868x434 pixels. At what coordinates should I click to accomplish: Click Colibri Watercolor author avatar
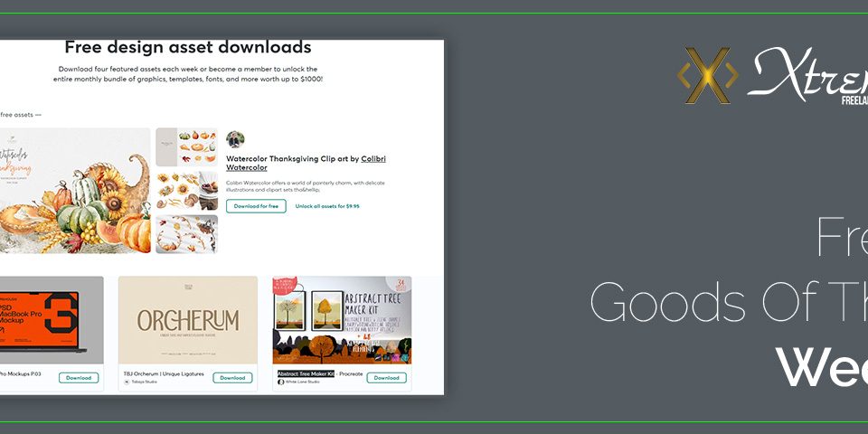pyautogui.click(x=235, y=139)
